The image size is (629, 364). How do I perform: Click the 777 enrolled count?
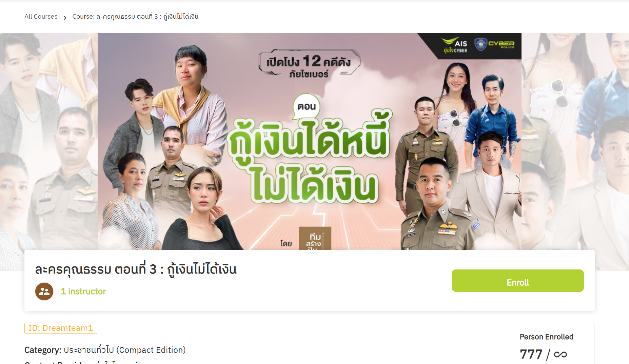[x=531, y=355]
